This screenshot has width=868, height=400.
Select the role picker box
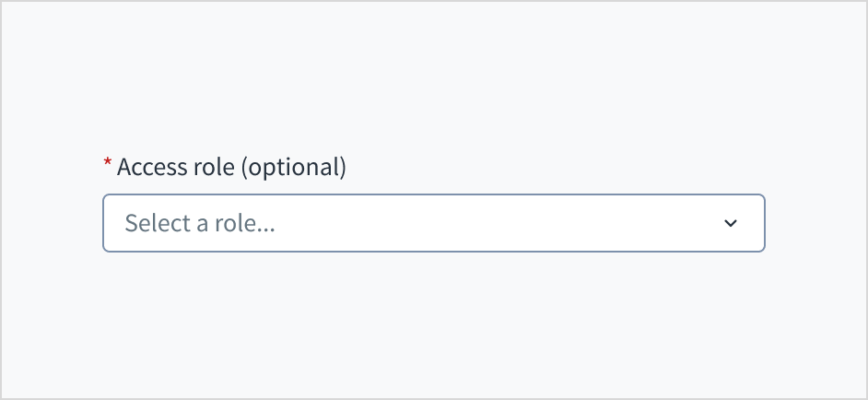click(x=433, y=223)
